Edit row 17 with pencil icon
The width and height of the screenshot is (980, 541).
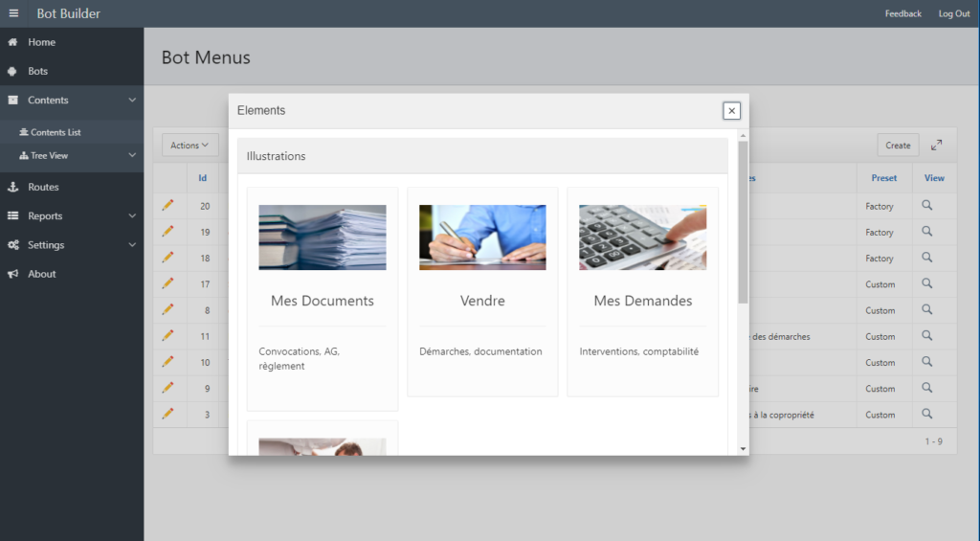167,283
